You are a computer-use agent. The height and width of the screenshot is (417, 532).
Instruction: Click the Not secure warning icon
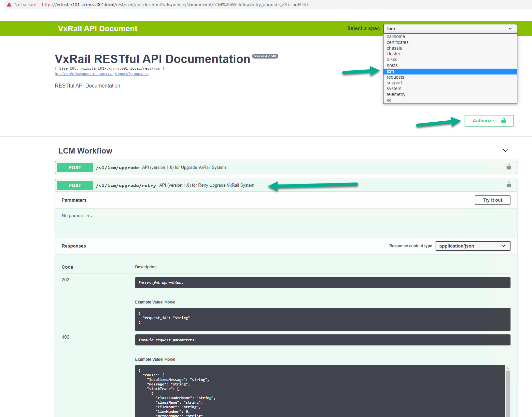pyautogui.click(x=9, y=5)
